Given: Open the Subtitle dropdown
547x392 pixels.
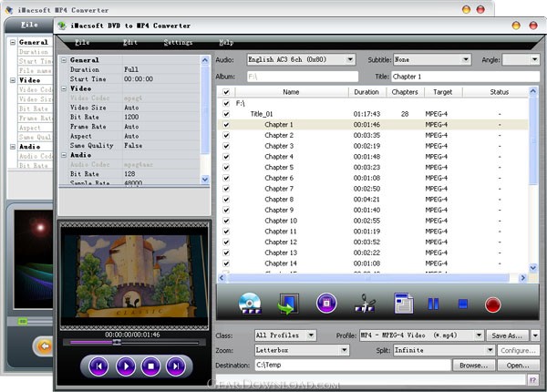Looking at the screenshot, I should click(x=466, y=59).
